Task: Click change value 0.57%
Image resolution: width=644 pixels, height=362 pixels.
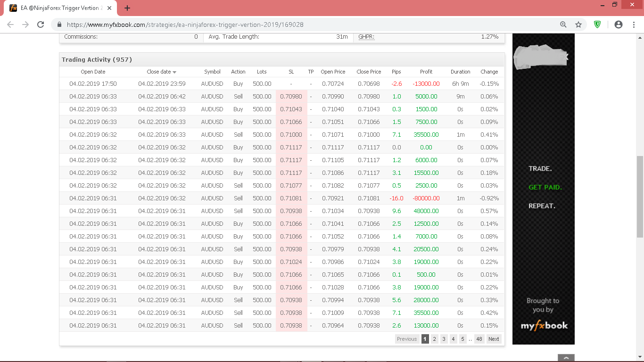Action: point(489,211)
